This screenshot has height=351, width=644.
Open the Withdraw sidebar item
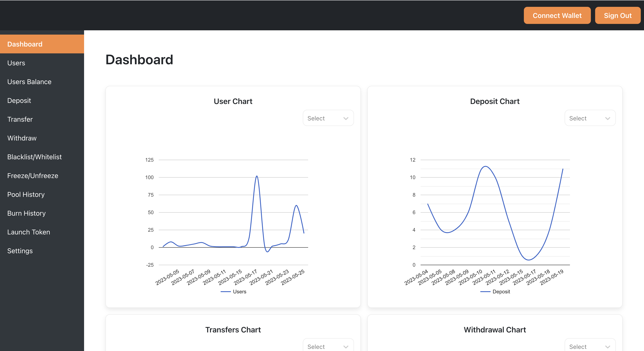pyautogui.click(x=22, y=138)
